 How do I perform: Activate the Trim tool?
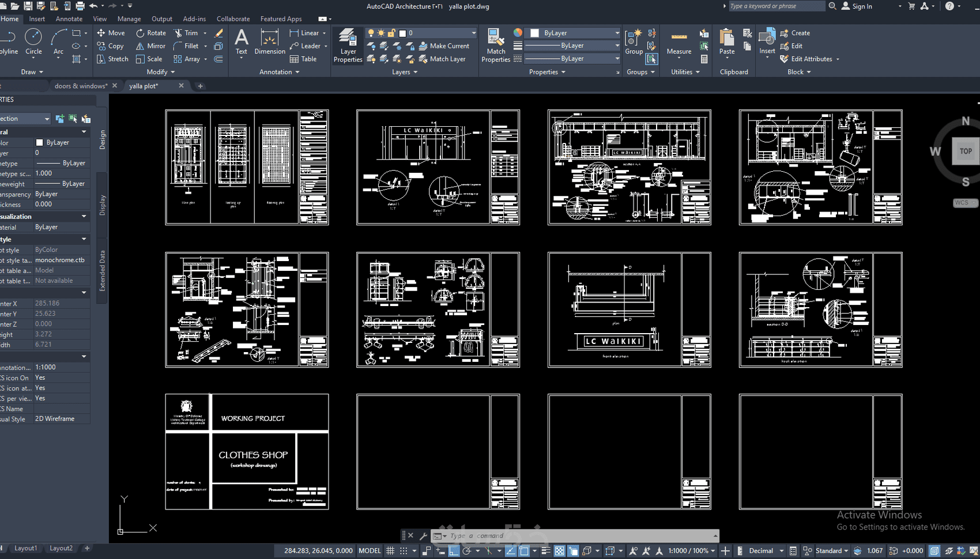186,33
